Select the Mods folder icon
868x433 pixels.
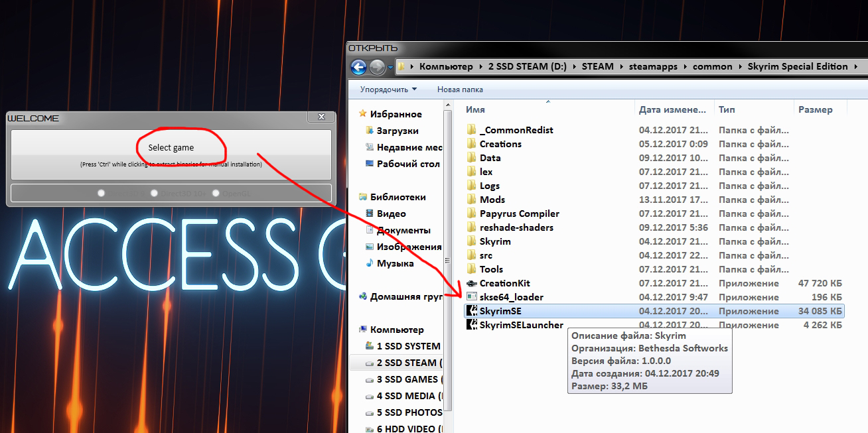click(x=472, y=200)
